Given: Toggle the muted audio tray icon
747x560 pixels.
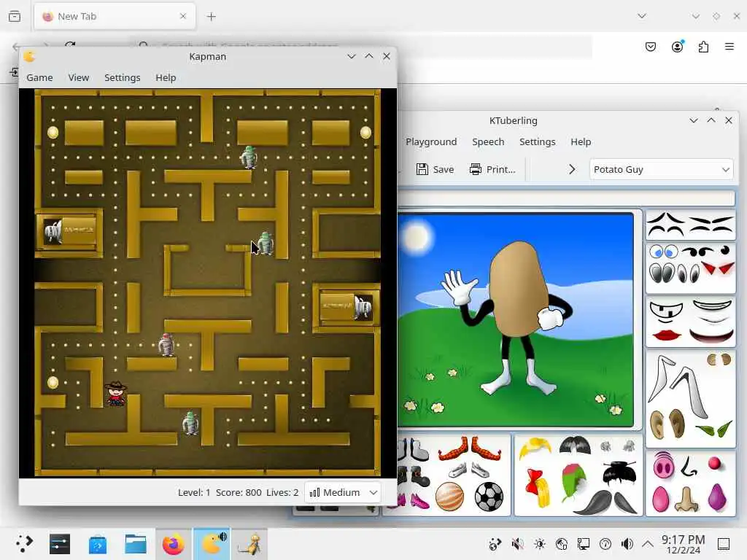Looking at the screenshot, I should (x=517, y=544).
